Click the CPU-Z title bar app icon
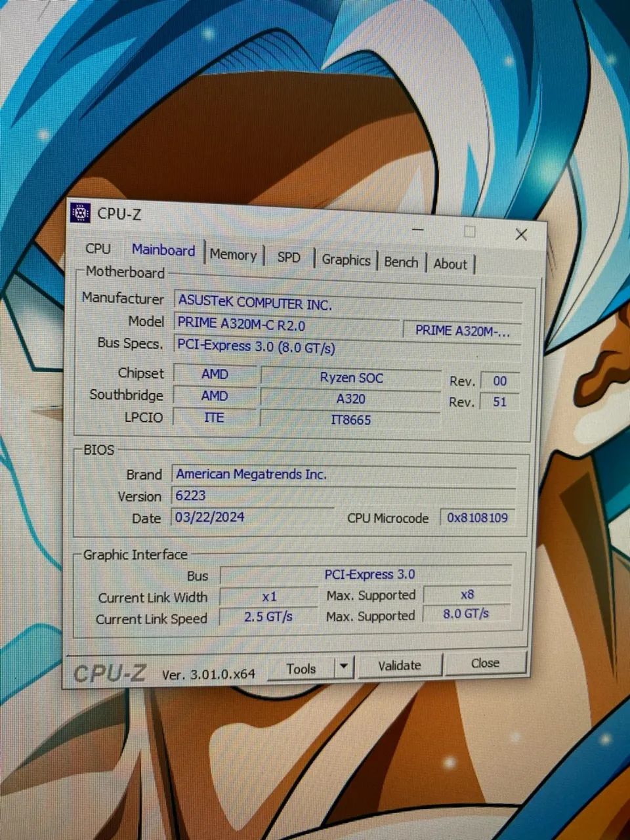Viewport: 630px width, 840px height. (x=80, y=213)
